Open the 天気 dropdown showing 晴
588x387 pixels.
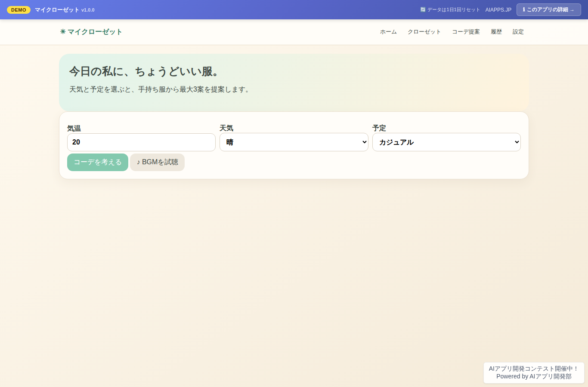tap(294, 142)
